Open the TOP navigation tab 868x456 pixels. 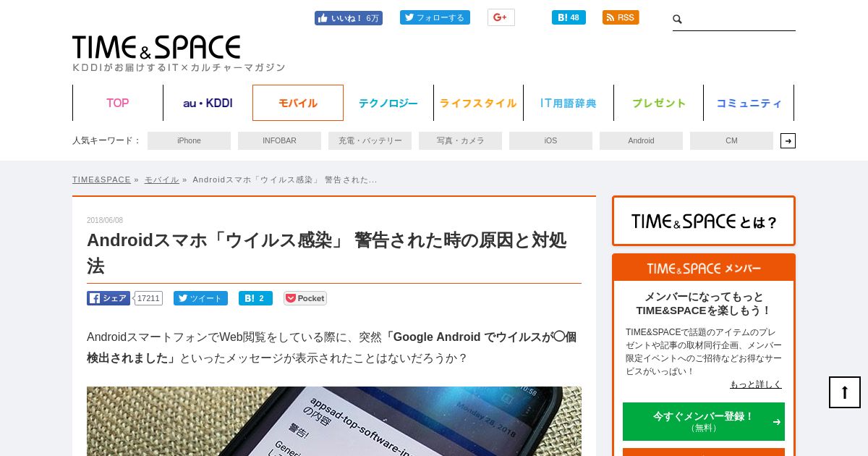118,103
